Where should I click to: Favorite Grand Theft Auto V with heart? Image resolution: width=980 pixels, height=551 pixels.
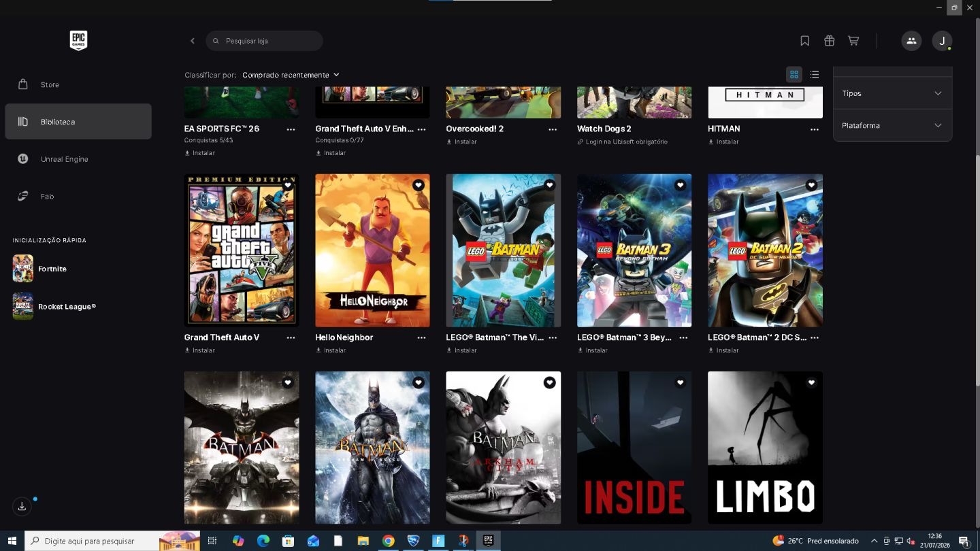point(288,185)
